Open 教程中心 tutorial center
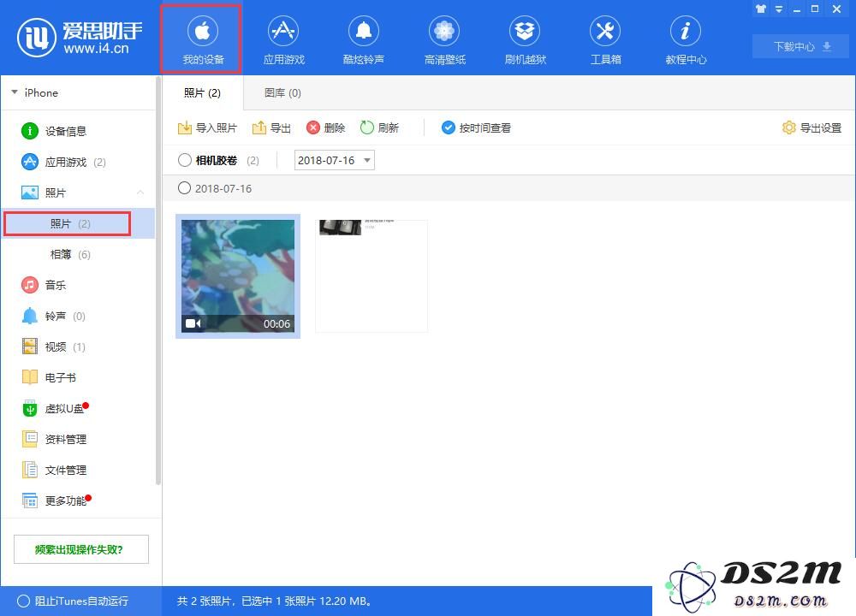 (686, 39)
